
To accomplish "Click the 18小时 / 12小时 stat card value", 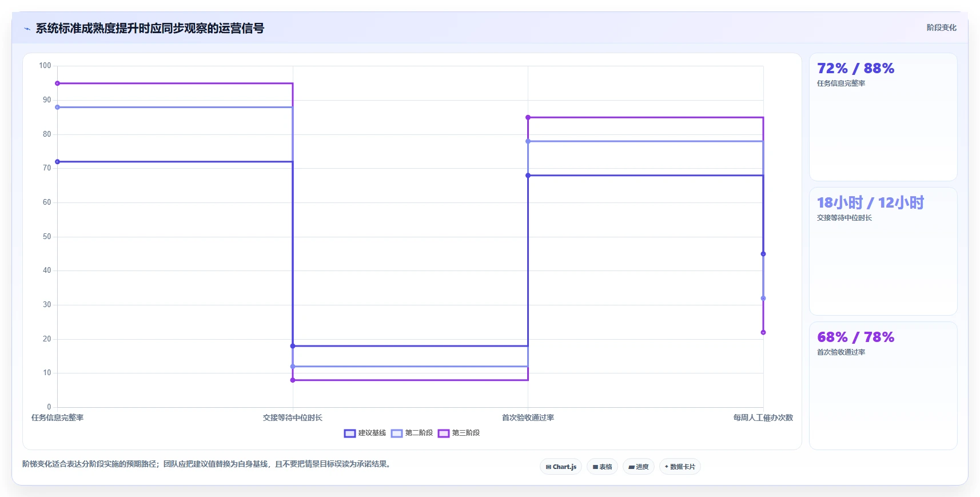I will pyautogui.click(x=870, y=203).
